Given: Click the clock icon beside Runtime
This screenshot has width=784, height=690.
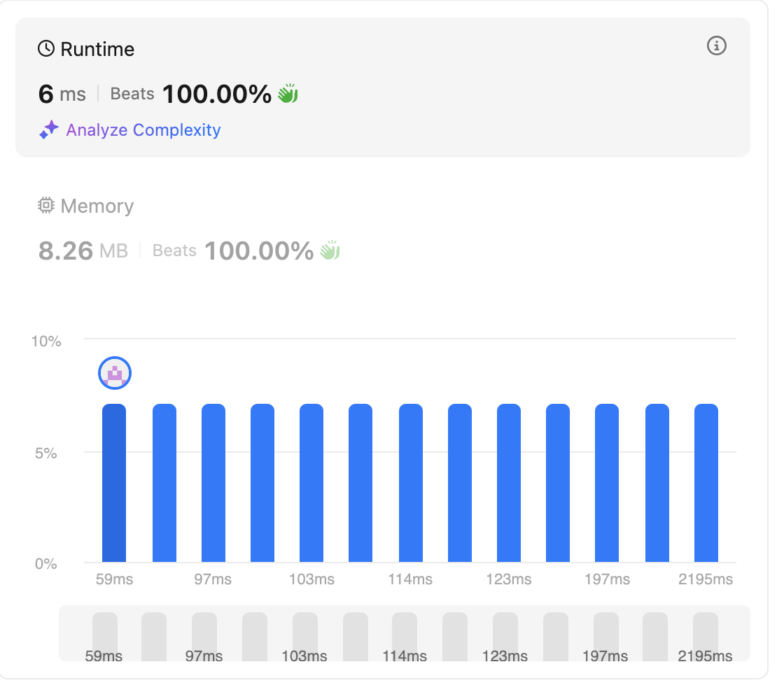Looking at the screenshot, I should pyautogui.click(x=46, y=49).
